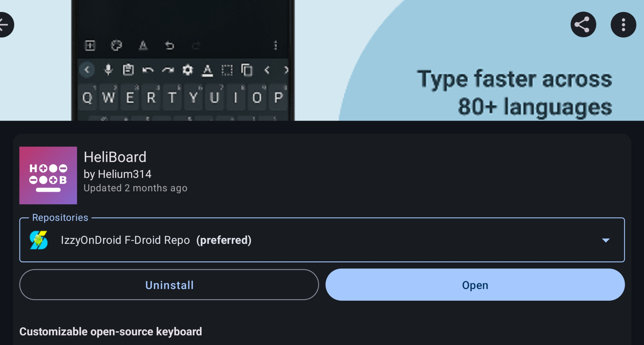Open the HeliBoard app
The height and width of the screenshot is (345, 644).
tap(475, 285)
